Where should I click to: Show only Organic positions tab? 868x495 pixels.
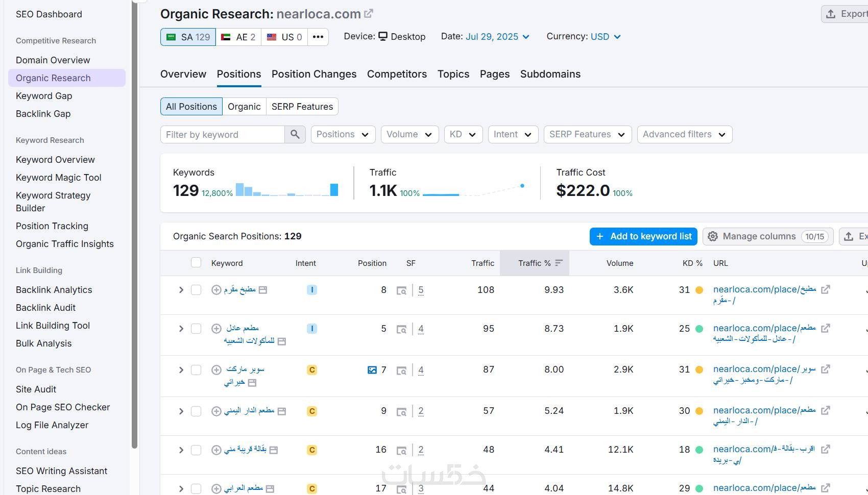(244, 106)
